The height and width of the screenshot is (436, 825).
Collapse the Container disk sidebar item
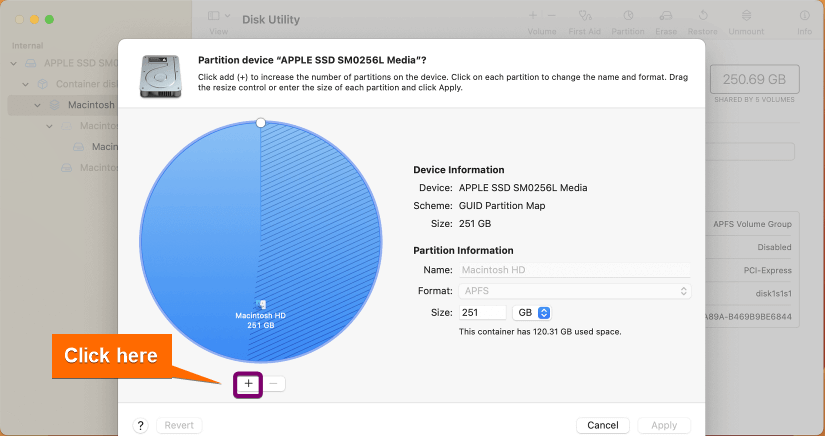pyautogui.click(x=25, y=84)
